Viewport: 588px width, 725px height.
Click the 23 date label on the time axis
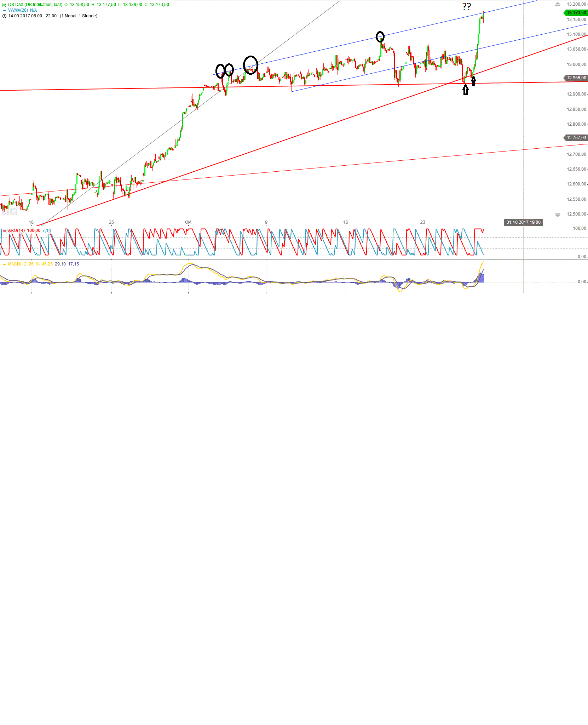pyautogui.click(x=423, y=222)
